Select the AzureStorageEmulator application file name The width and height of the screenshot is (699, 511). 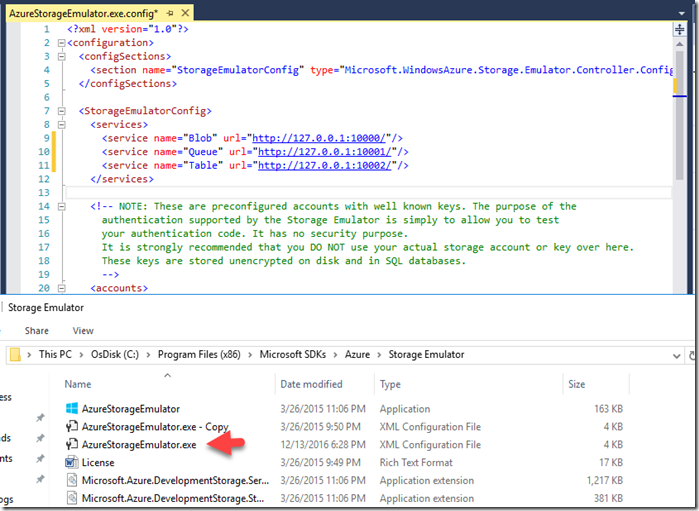pos(131,409)
